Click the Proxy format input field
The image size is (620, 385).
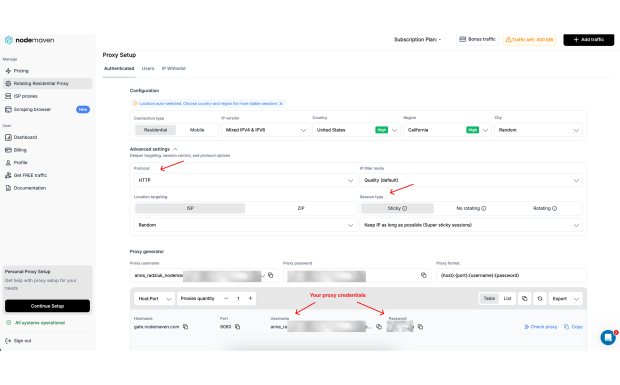511,275
